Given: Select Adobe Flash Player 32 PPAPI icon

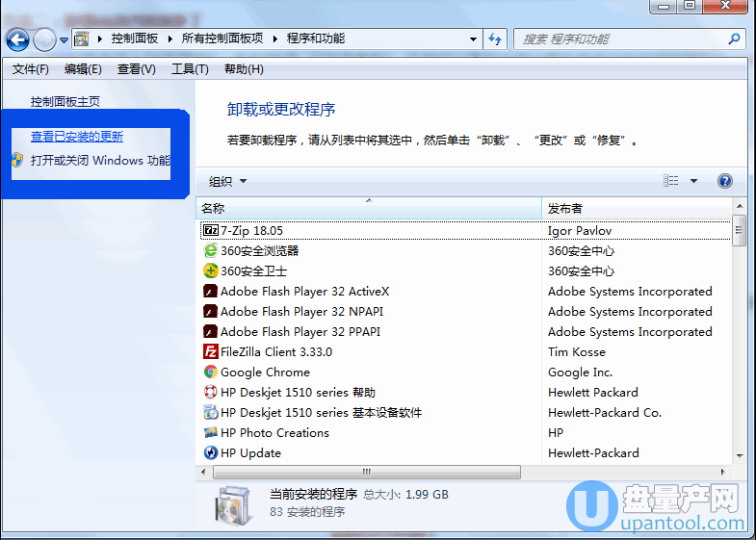Looking at the screenshot, I should coord(210,332).
